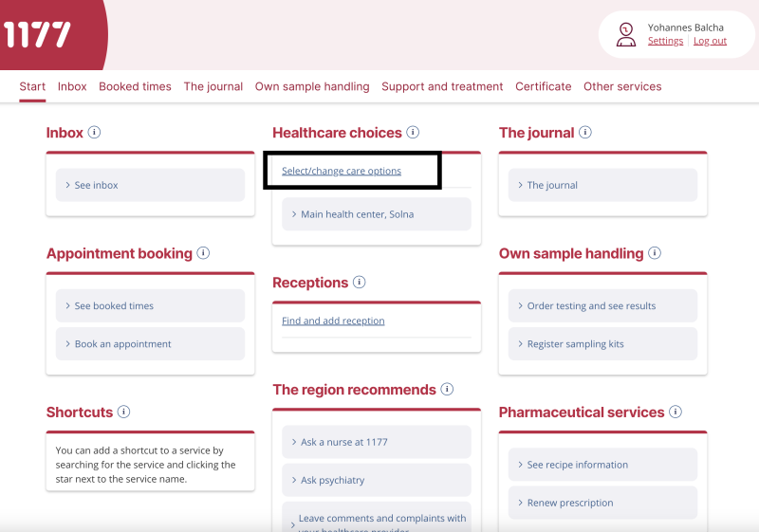The width and height of the screenshot is (759, 532).
Task: Click info icon next to Inbox heading
Action: click(94, 133)
